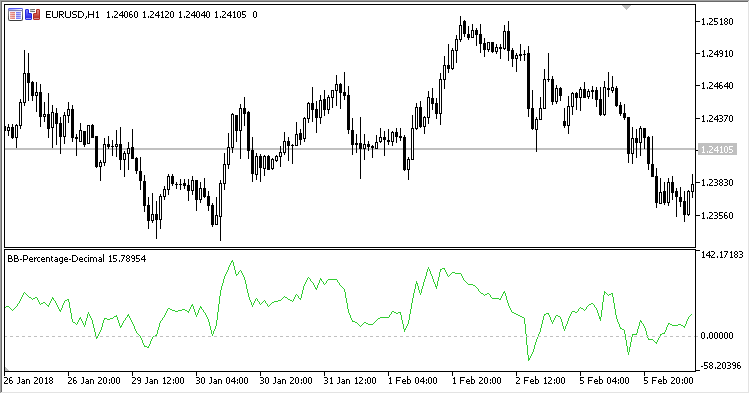Click the OHLC values in chart header
This screenshot has height=394, width=750.
(x=176, y=15)
